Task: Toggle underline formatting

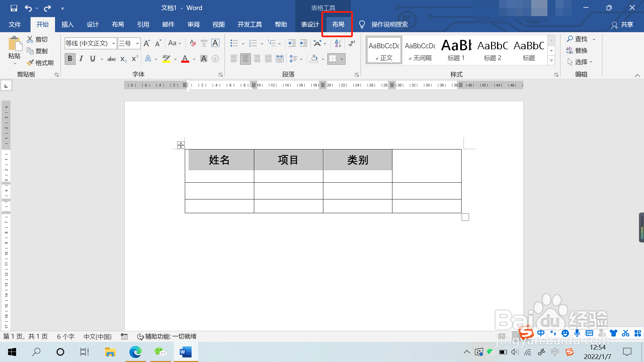Action: [x=92, y=59]
